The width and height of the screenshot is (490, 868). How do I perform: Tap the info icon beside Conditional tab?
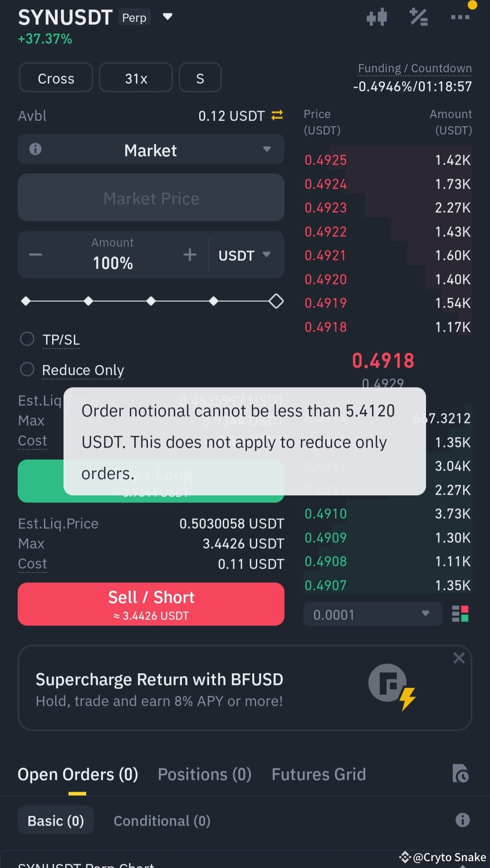pyautogui.click(x=462, y=820)
